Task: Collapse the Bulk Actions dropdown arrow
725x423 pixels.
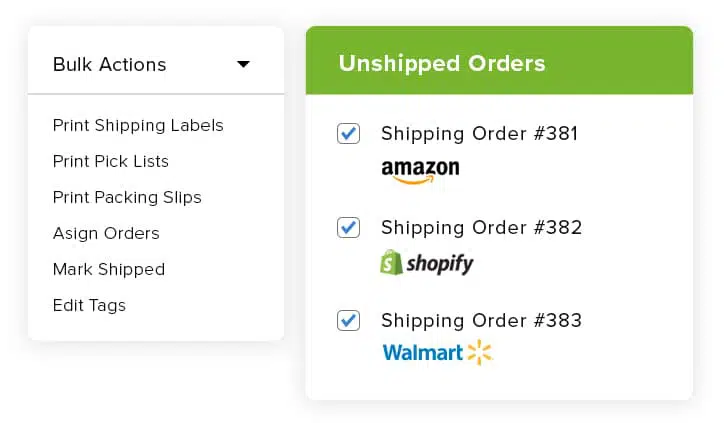Action: [243, 64]
